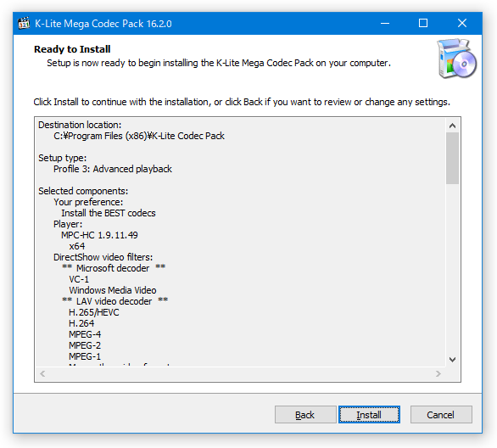Click the Install button
The image size is (497, 448).
click(x=369, y=414)
